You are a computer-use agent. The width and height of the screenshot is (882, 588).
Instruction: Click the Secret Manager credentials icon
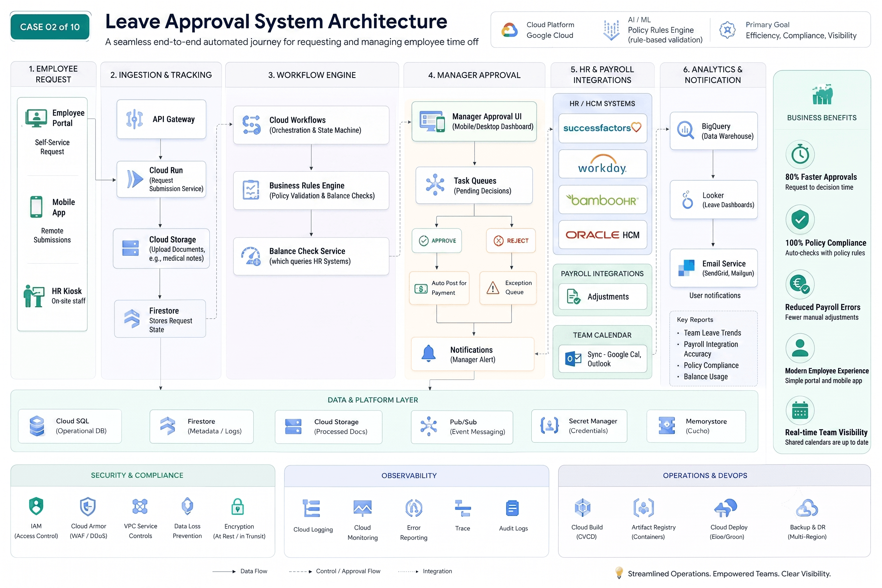tap(549, 425)
